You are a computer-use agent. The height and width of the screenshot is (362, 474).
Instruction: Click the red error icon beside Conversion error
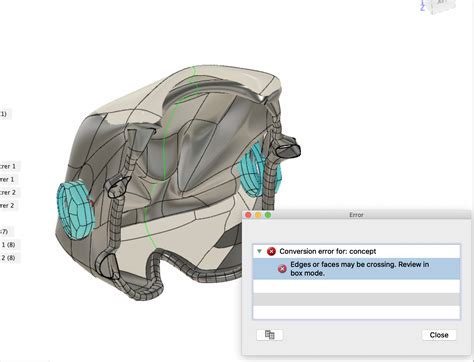pyautogui.click(x=271, y=251)
